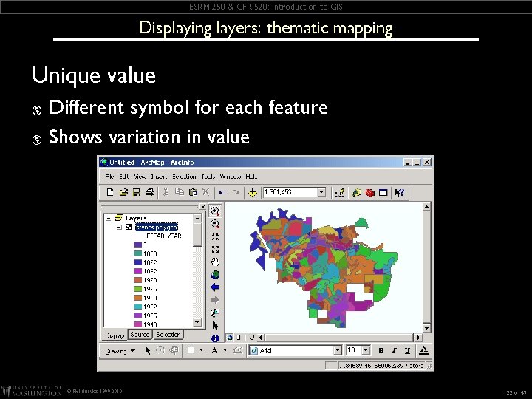The width and height of the screenshot is (532, 399).
Task: Open the Edit menu
Action: tap(124, 177)
